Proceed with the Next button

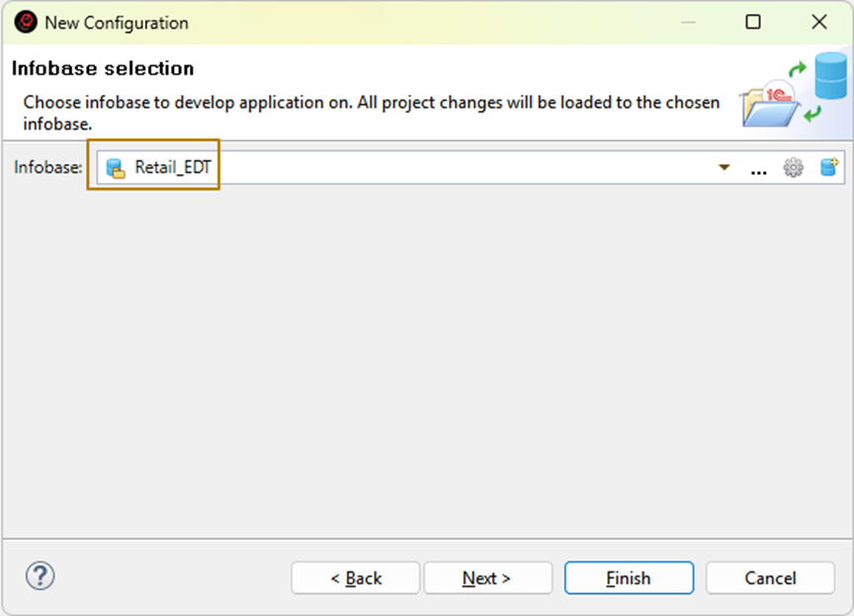487,578
